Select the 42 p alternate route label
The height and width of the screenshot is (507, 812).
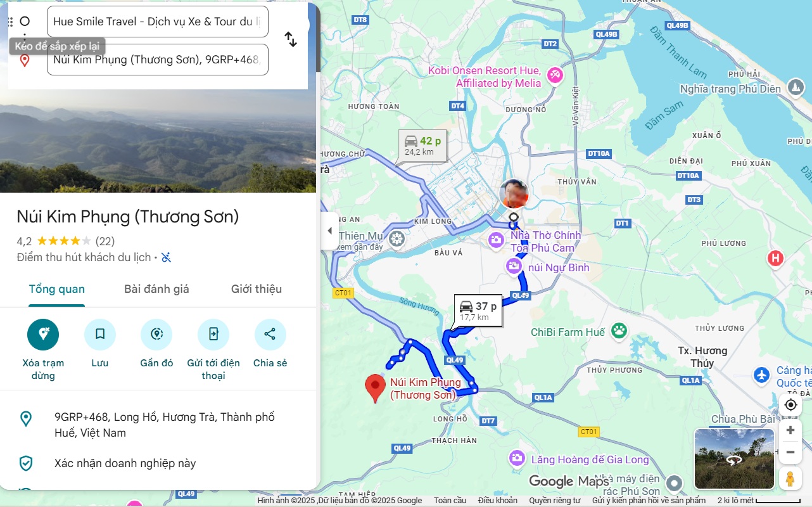pos(423,146)
